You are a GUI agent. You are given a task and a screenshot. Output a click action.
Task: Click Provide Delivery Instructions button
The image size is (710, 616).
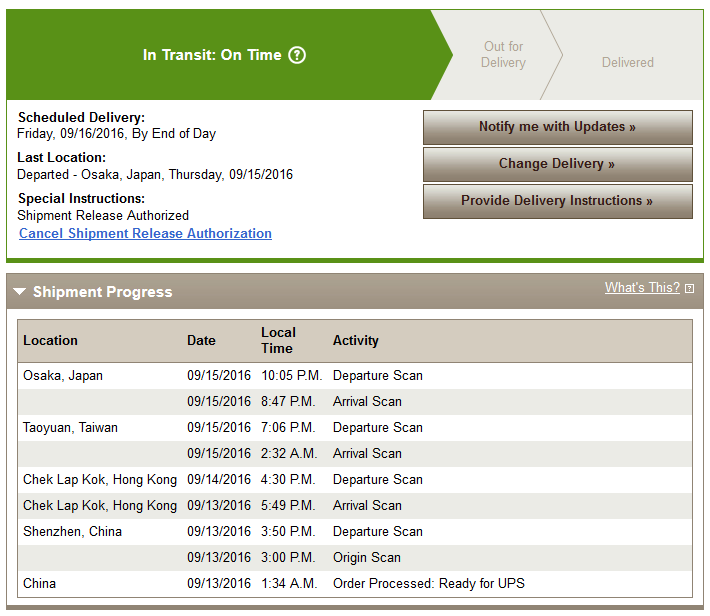[558, 201]
